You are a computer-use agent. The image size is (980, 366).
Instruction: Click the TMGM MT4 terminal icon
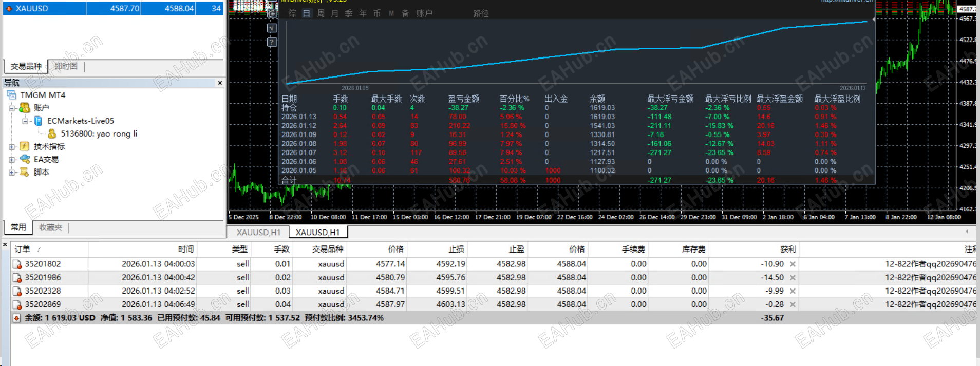pos(12,95)
